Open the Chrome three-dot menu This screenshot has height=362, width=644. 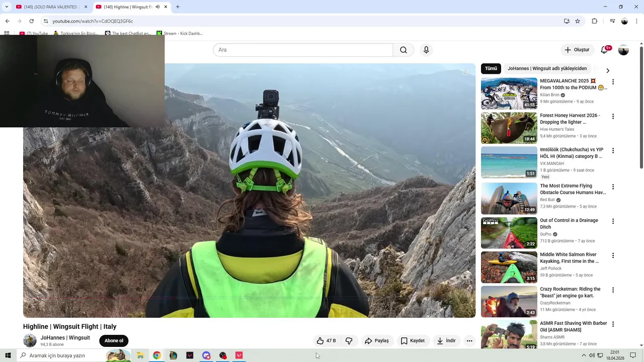pyautogui.click(x=637, y=21)
